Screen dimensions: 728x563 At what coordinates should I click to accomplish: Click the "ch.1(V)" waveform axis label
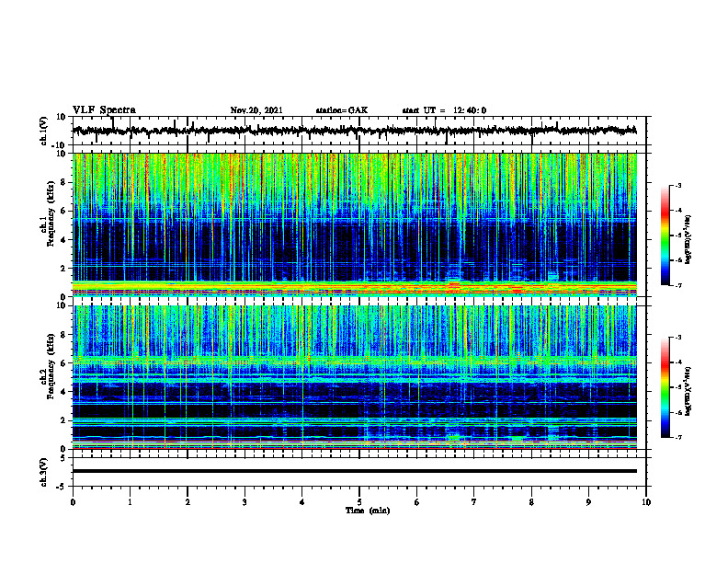(44, 131)
